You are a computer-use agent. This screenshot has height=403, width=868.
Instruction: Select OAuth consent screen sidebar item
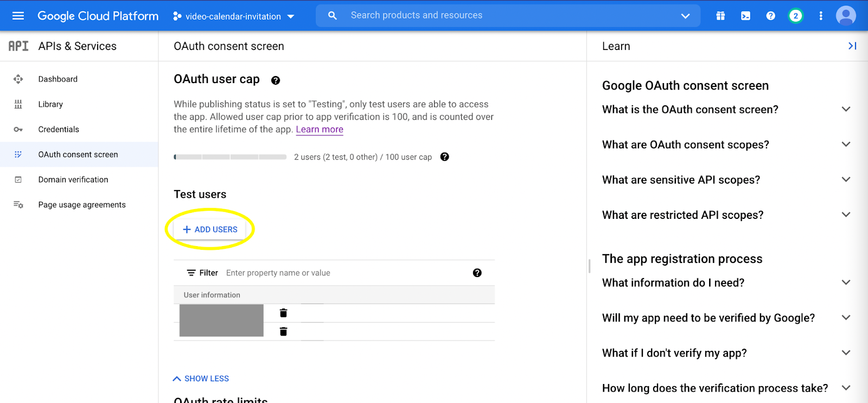point(79,154)
